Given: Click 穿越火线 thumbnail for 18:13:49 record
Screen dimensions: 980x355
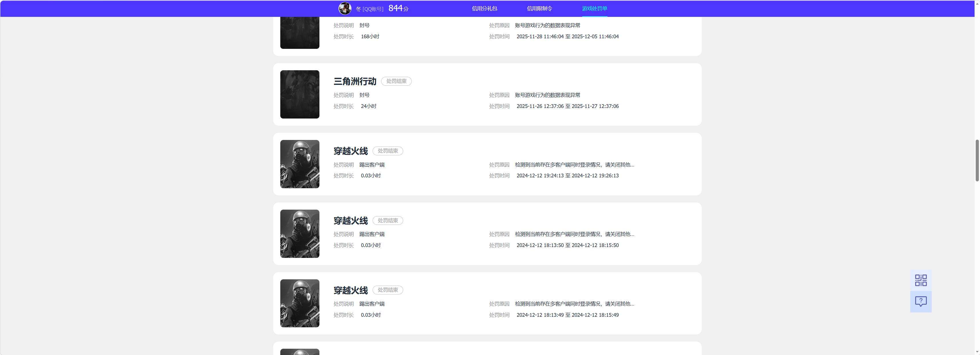Looking at the screenshot, I should [300, 303].
